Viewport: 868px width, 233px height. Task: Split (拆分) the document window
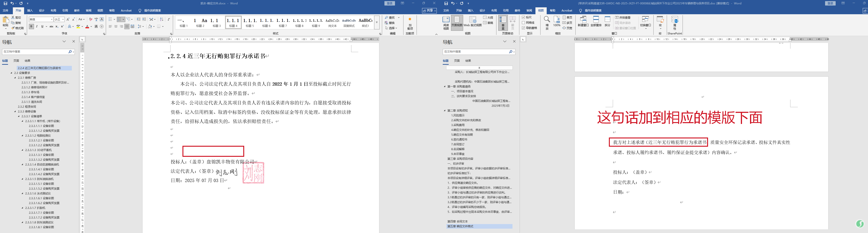[x=608, y=21]
